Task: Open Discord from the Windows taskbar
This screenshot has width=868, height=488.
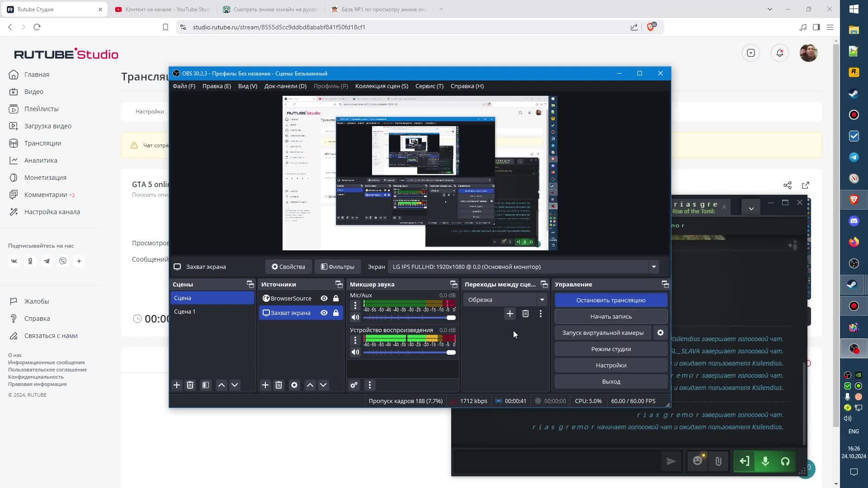Action: click(854, 221)
